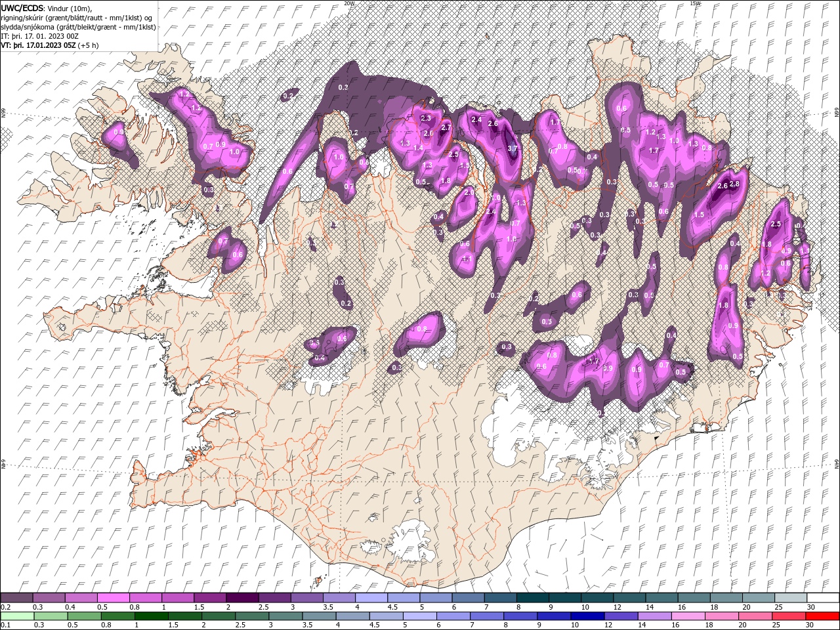Click the '(+5 h)' forecast offset text
The width and height of the screenshot is (840, 630).
pyautogui.click(x=88, y=45)
